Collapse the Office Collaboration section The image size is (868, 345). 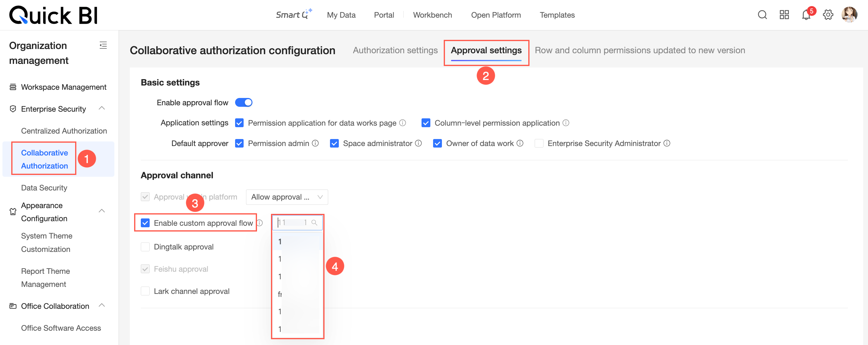click(102, 305)
